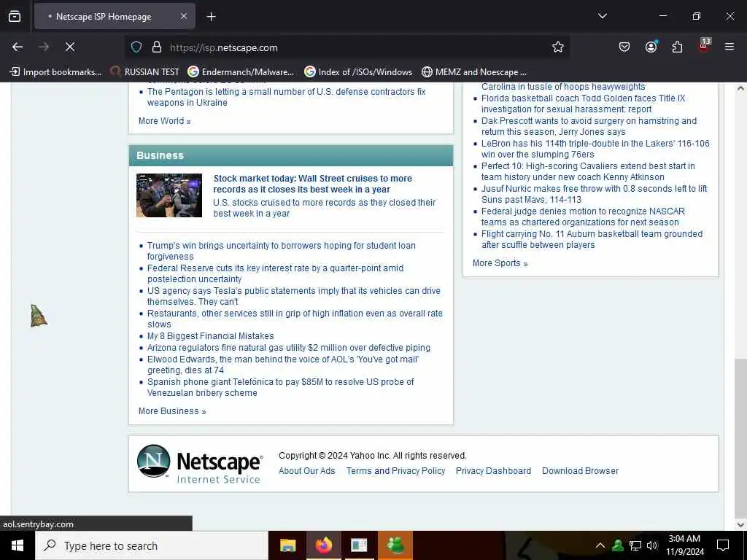Open Federal Reserve cuts key interest rate story
Image resolution: width=747 pixels, height=560 pixels.
click(x=275, y=273)
